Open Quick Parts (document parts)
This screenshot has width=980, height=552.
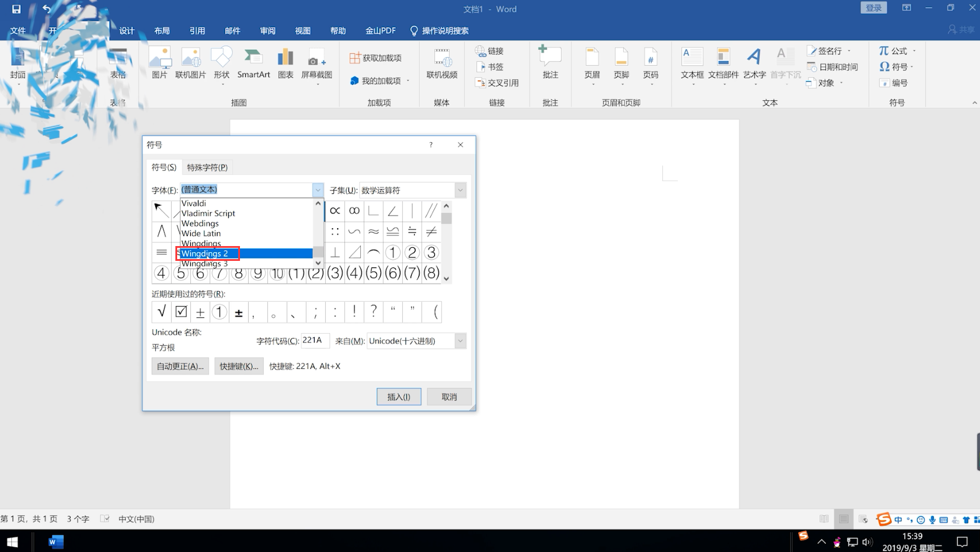[x=723, y=65]
